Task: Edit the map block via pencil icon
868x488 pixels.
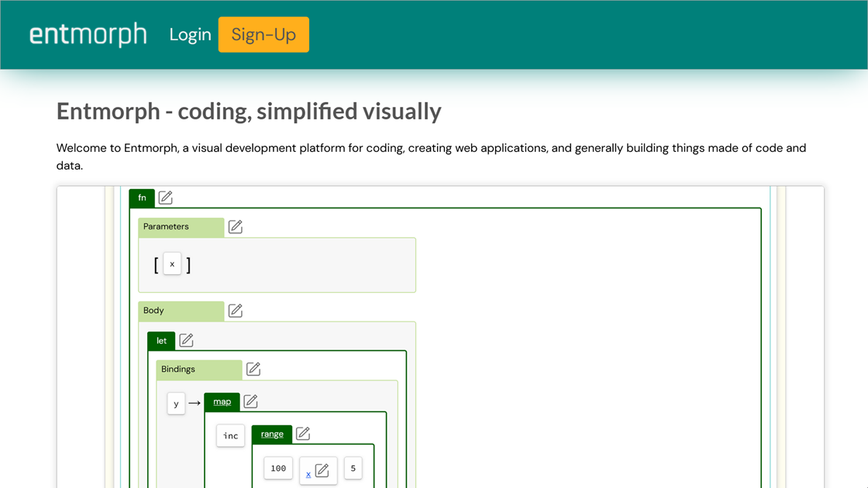Action: [250, 401]
